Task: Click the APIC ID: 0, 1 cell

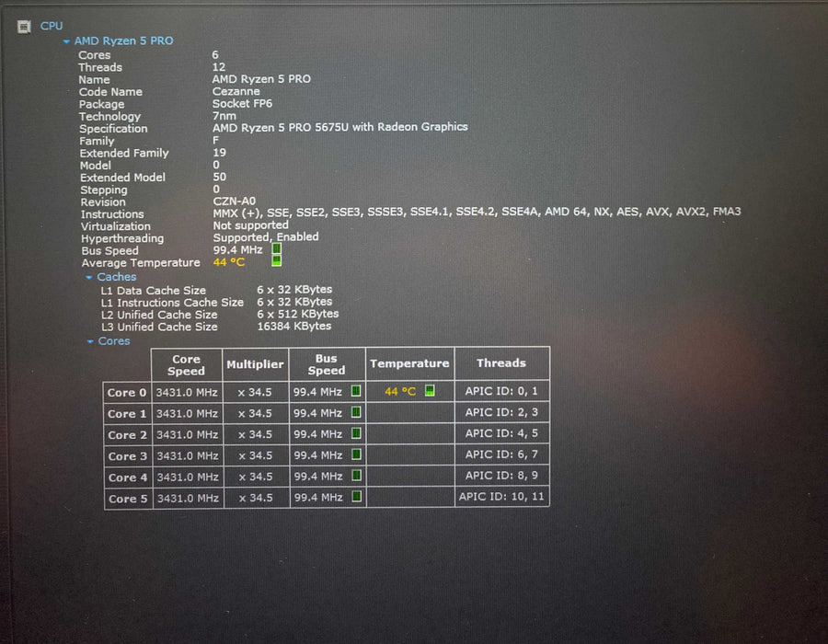Action: click(501, 391)
